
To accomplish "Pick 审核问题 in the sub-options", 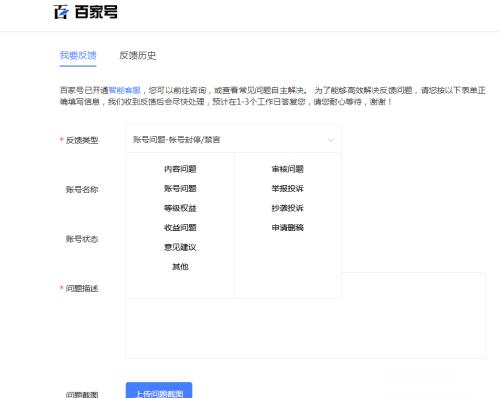I will click(x=287, y=169).
